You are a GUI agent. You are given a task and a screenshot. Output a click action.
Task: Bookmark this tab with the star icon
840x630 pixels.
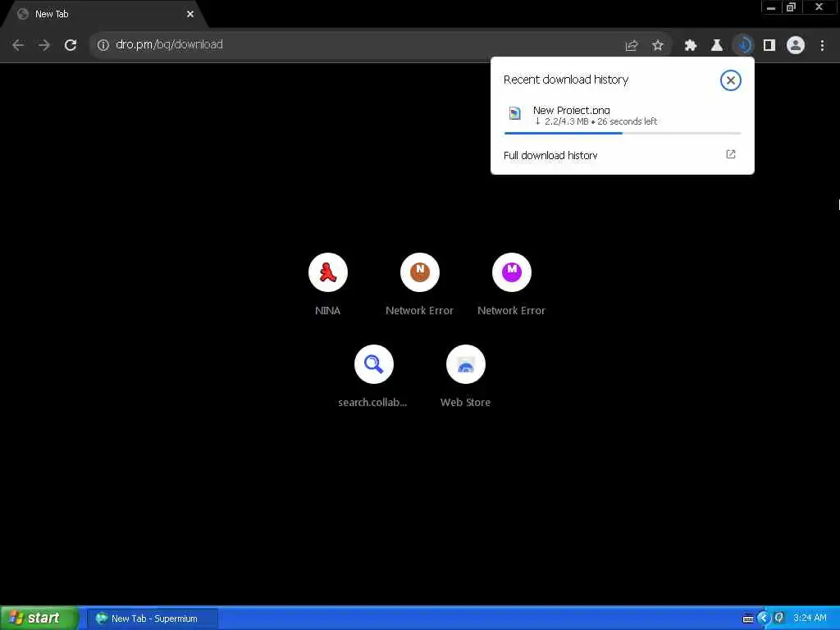[658, 46]
